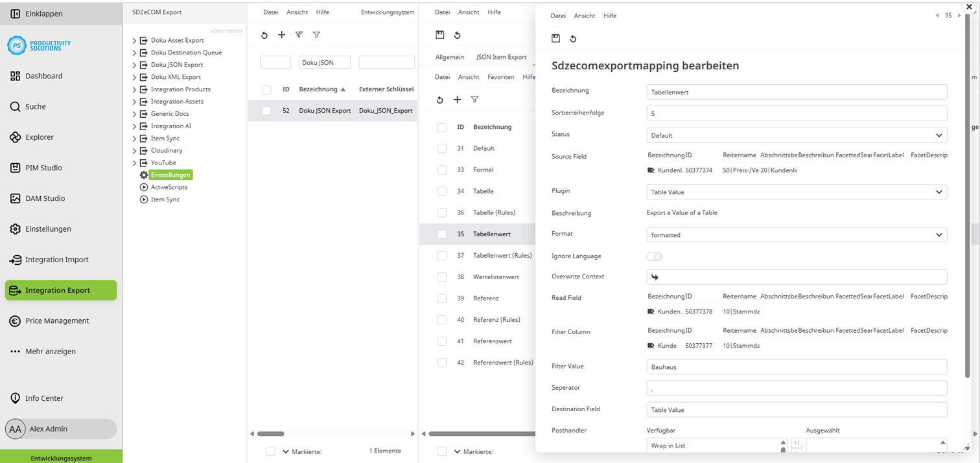980x463 pixels.
Task: Open the Status dropdown showing Default
Action: pos(796,135)
